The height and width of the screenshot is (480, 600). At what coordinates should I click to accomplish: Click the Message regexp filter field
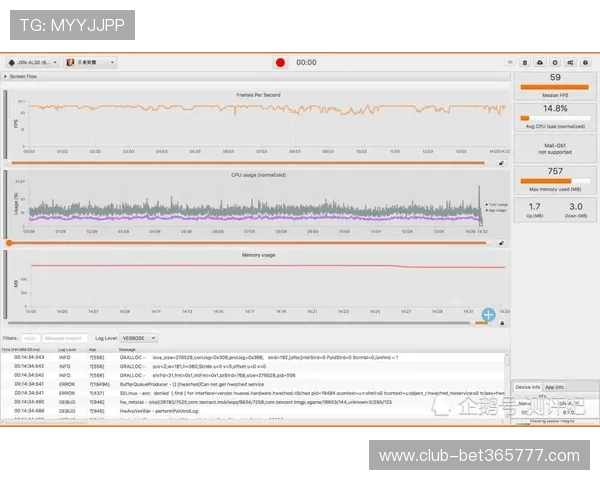(63, 339)
